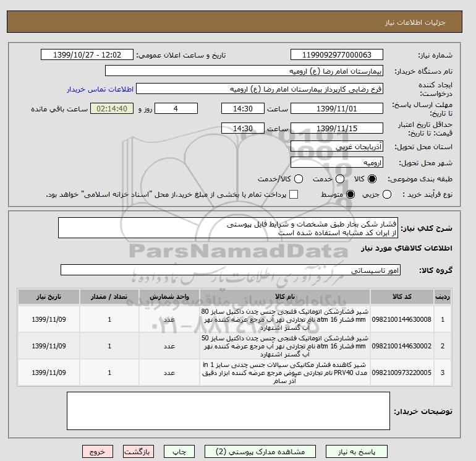Viewport: 476px width, 461px height.
Task: Click product code 0982100144630002
Action: (x=401, y=346)
